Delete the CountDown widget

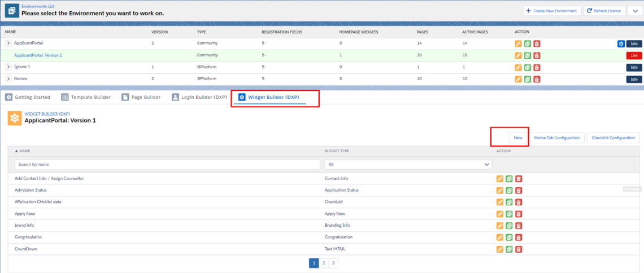pos(519,249)
